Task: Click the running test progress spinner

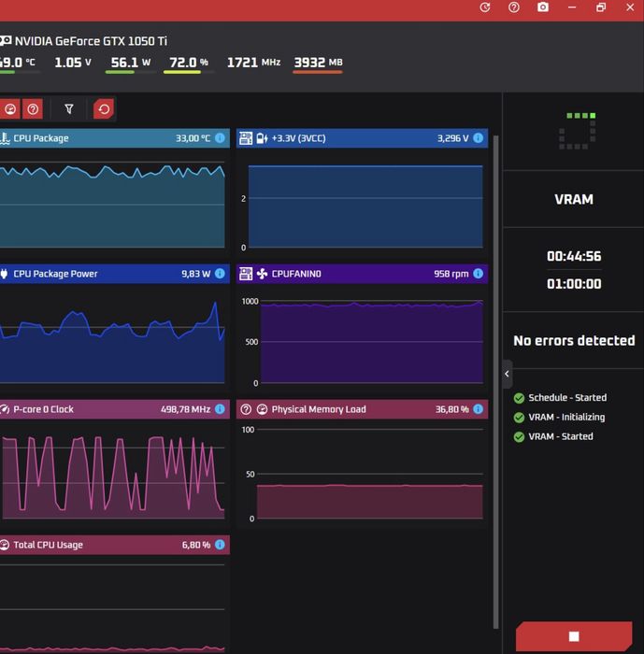Action: [578, 131]
